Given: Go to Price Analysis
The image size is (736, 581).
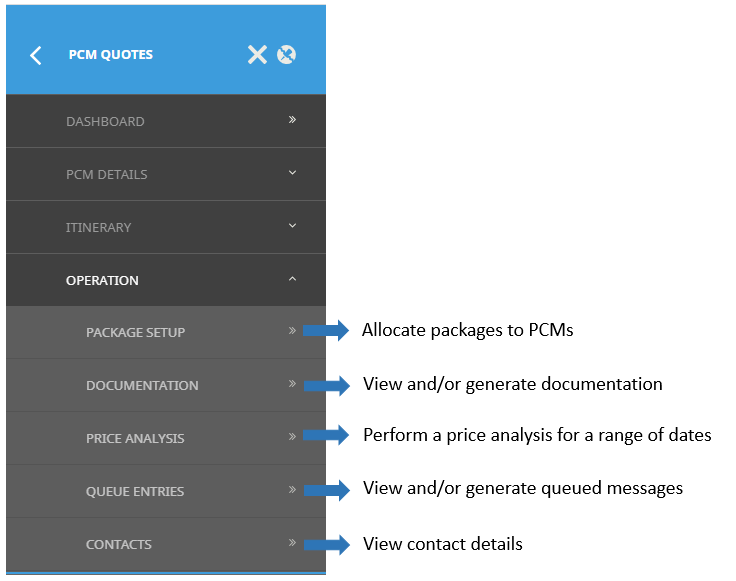Looking at the screenshot, I should 135,439.
